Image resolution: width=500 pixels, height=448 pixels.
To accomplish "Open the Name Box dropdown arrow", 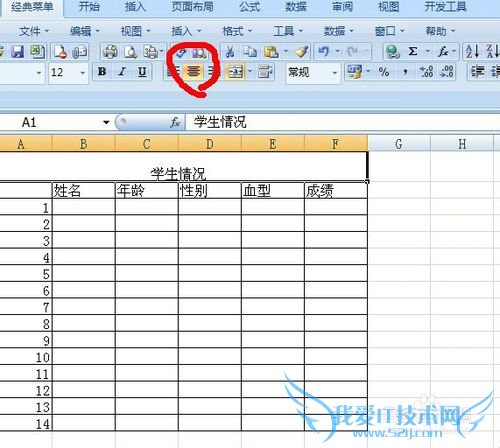I will coord(106,122).
